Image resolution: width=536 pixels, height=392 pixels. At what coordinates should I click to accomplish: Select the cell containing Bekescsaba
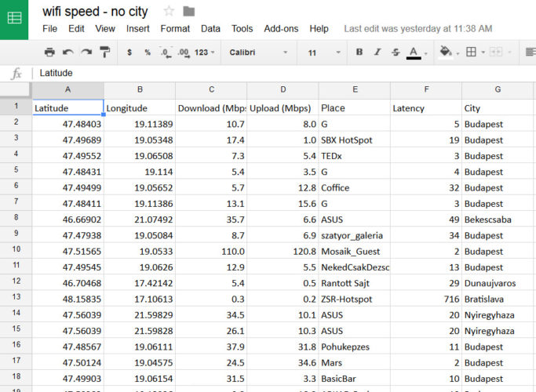click(498, 220)
